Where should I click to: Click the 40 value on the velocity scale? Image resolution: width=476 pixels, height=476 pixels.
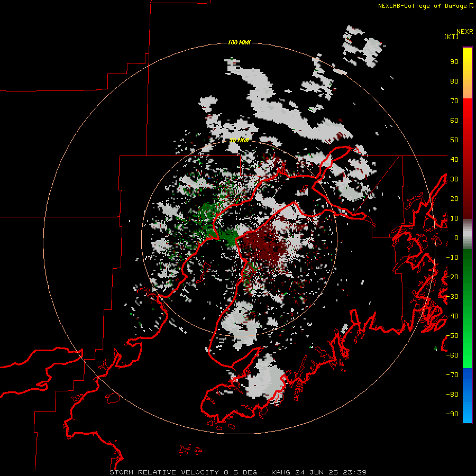454,159
